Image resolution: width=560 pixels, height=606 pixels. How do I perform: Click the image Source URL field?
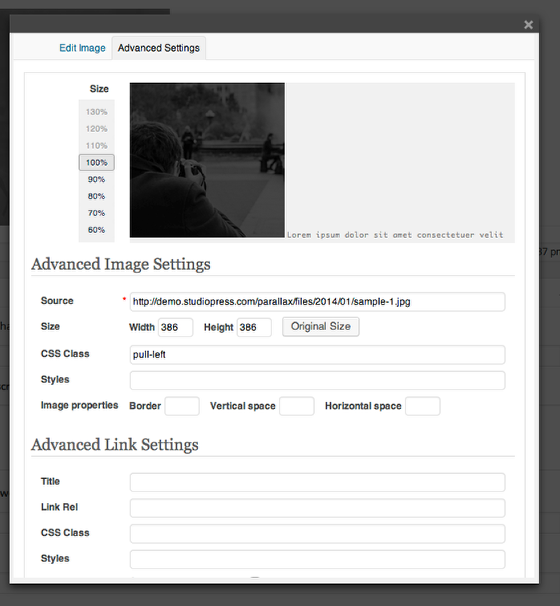(317, 302)
